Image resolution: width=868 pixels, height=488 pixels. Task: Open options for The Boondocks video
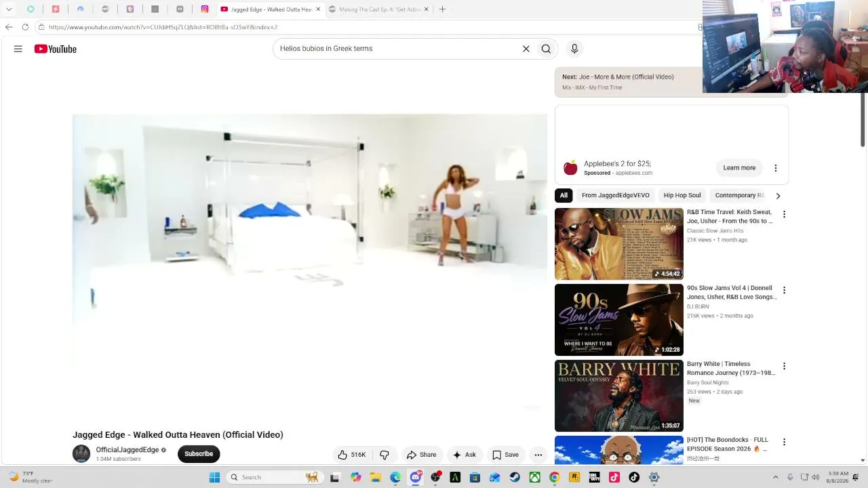tap(784, 442)
